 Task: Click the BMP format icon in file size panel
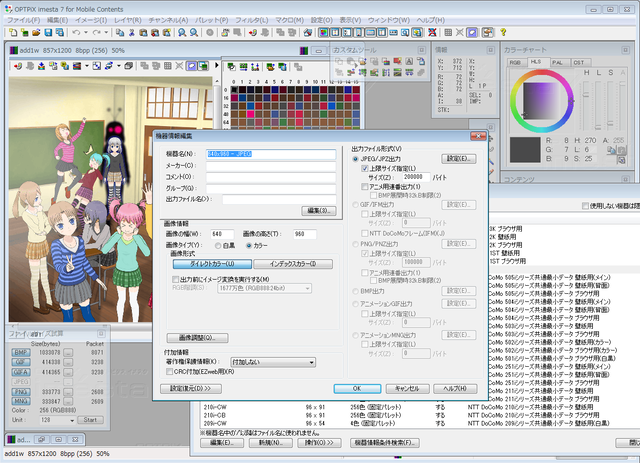pyautogui.click(x=21, y=352)
